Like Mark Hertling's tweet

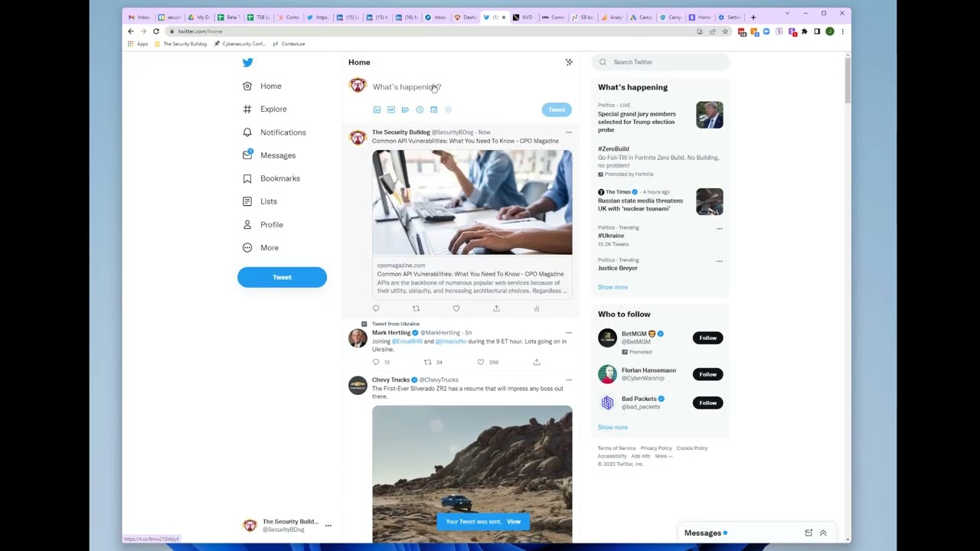point(481,362)
